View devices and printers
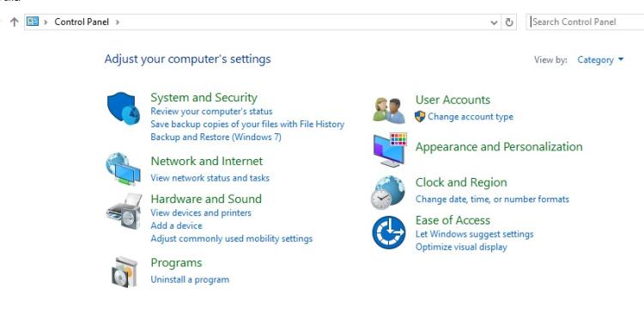 point(201,212)
